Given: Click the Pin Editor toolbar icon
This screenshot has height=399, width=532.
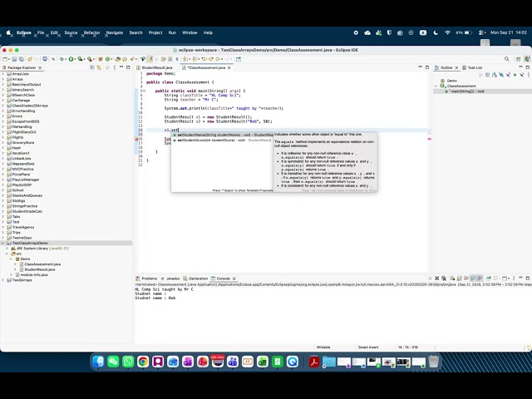Looking at the screenshot, I should point(239,59).
